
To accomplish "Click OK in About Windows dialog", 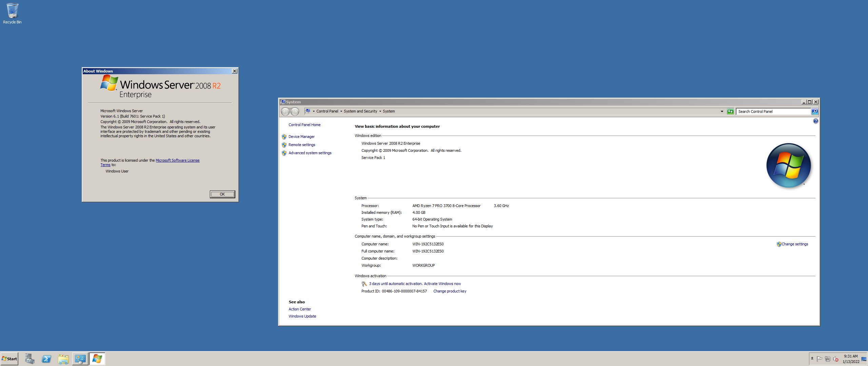I will coord(222,194).
